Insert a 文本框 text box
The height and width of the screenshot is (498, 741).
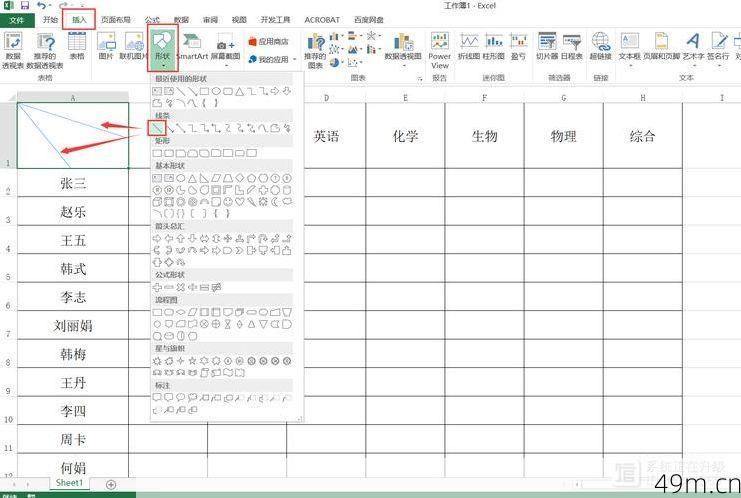tap(629, 46)
